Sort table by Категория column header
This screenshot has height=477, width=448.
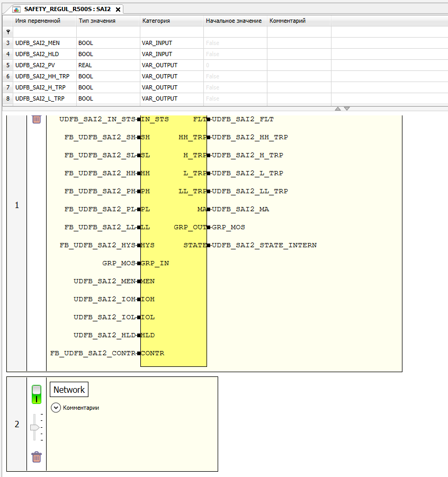tap(156, 21)
